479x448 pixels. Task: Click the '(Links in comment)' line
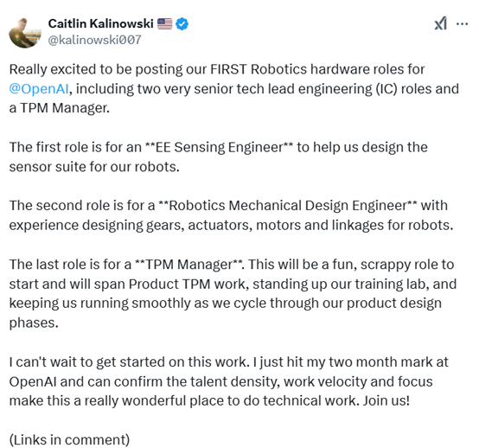69,439
